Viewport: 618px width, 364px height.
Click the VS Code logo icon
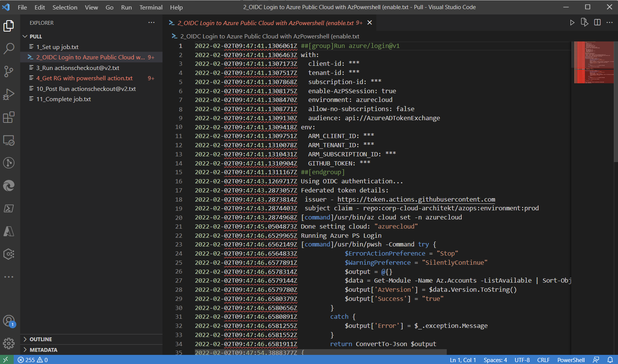6,7
